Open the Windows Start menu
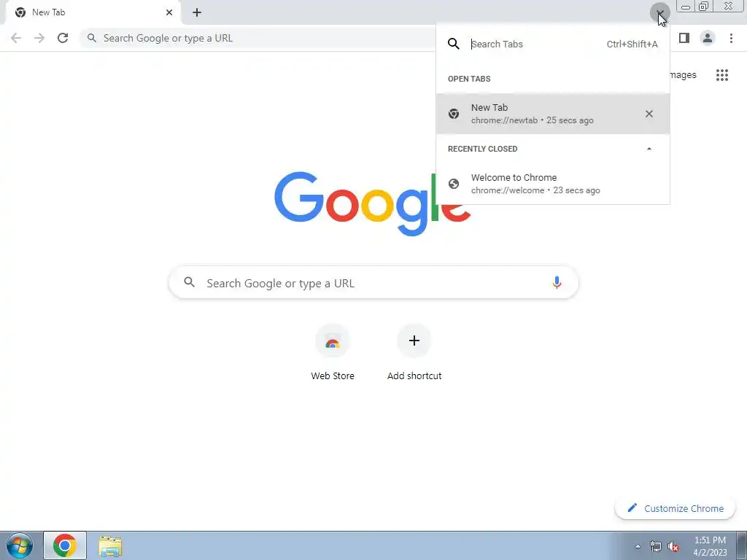This screenshot has height=560, width=747. 19,545
